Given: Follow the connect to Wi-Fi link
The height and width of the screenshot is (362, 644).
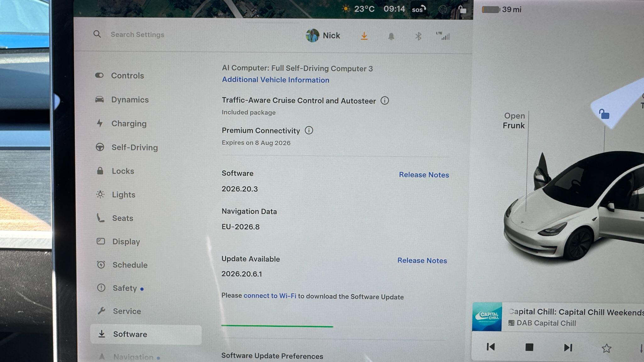Looking at the screenshot, I should click(270, 296).
